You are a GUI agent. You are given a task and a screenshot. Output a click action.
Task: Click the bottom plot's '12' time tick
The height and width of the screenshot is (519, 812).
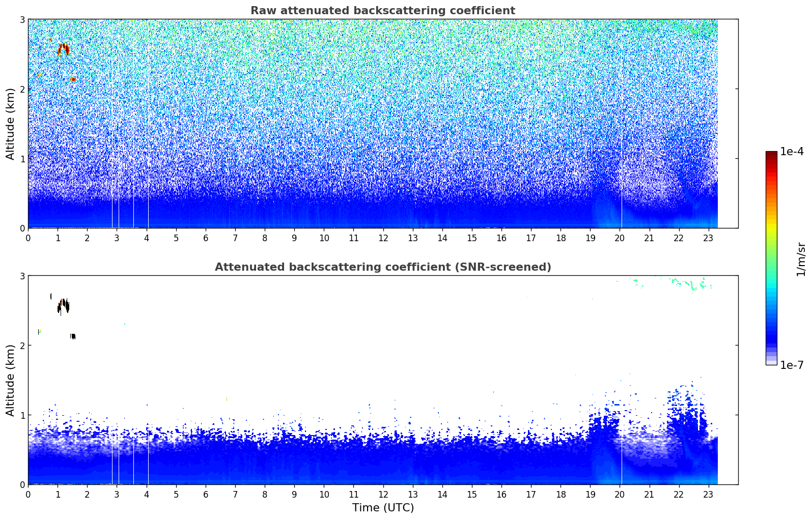(383, 494)
